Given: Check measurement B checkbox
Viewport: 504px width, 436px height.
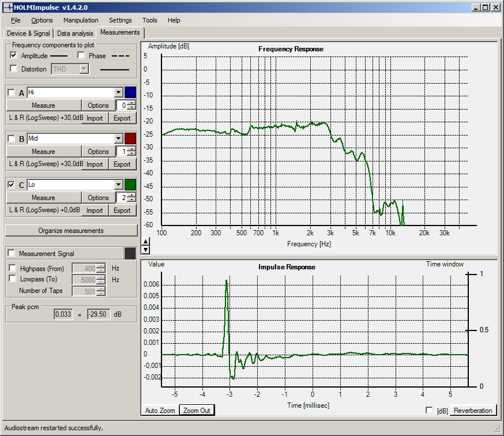Looking at the screenshot, I should pyautogui.click(x=12, y=138).
